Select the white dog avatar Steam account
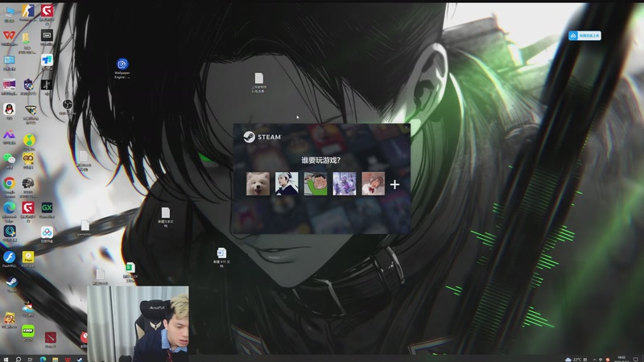 coord(258,183)
